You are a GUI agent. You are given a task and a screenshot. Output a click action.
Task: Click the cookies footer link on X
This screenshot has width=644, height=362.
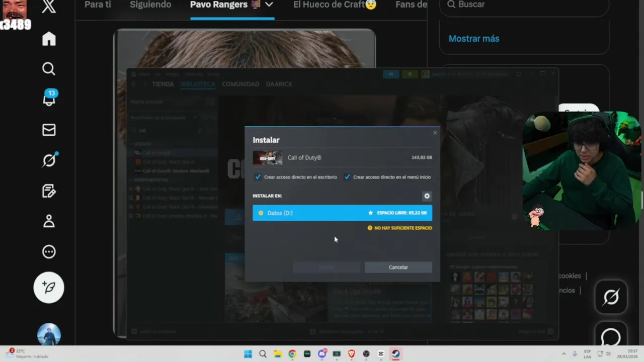click(570, 276)
